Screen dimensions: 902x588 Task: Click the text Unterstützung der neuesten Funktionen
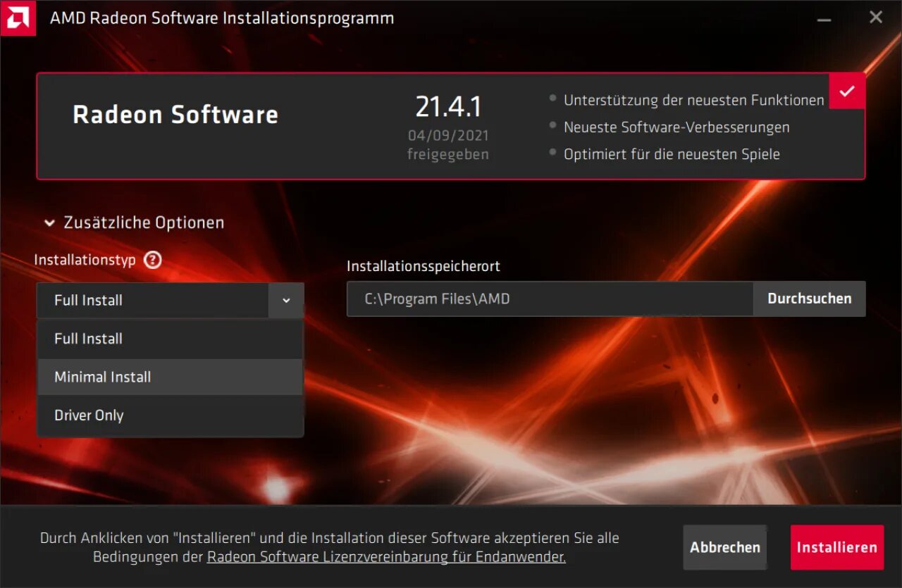693,100
